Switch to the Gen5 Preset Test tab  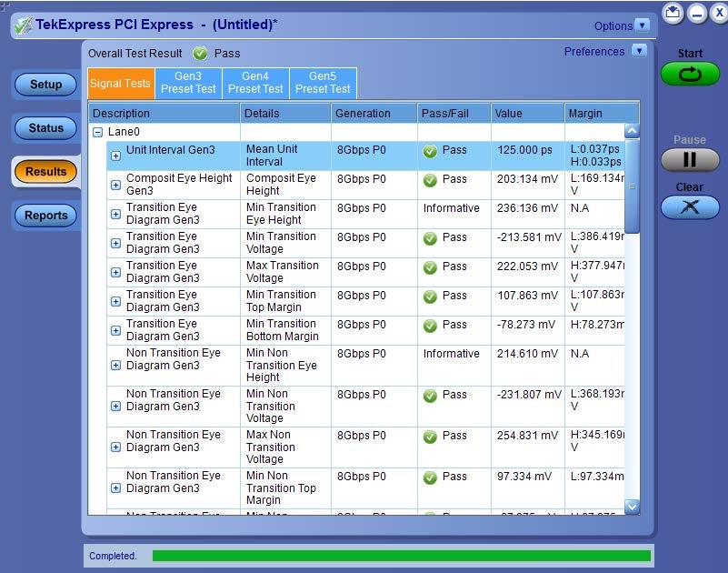coord(323,83)
